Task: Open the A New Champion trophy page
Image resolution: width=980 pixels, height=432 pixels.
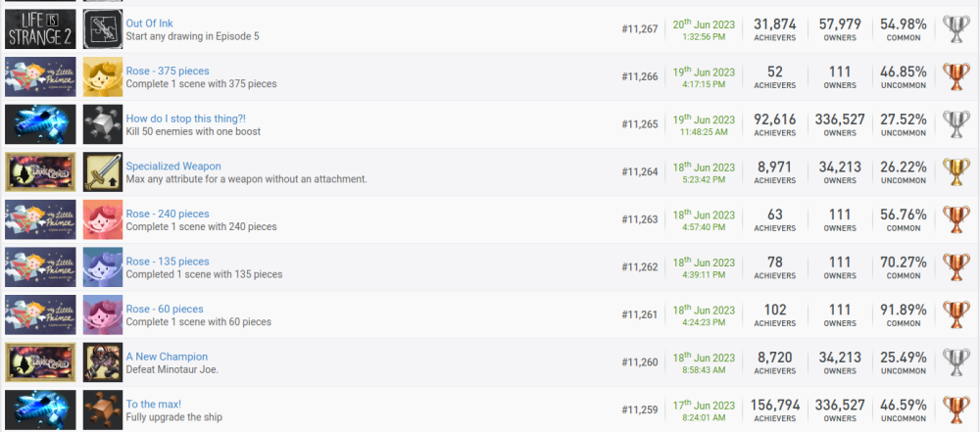Action: coord(167,357)
